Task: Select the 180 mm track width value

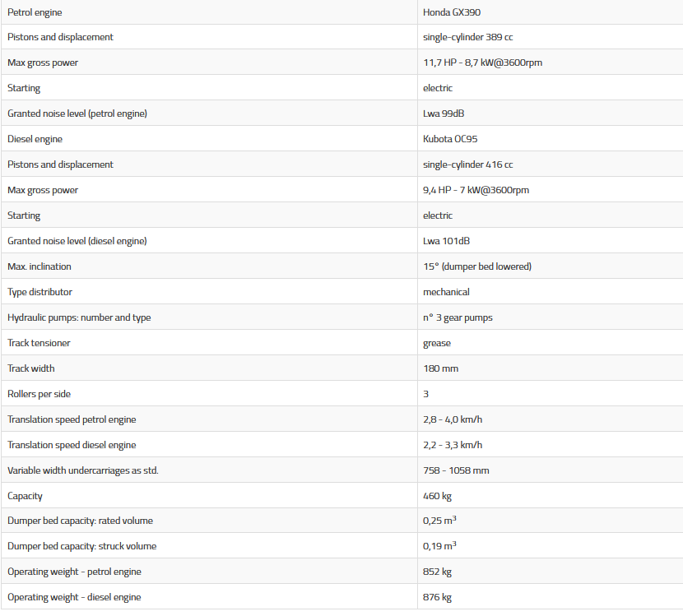Action: 440,368
